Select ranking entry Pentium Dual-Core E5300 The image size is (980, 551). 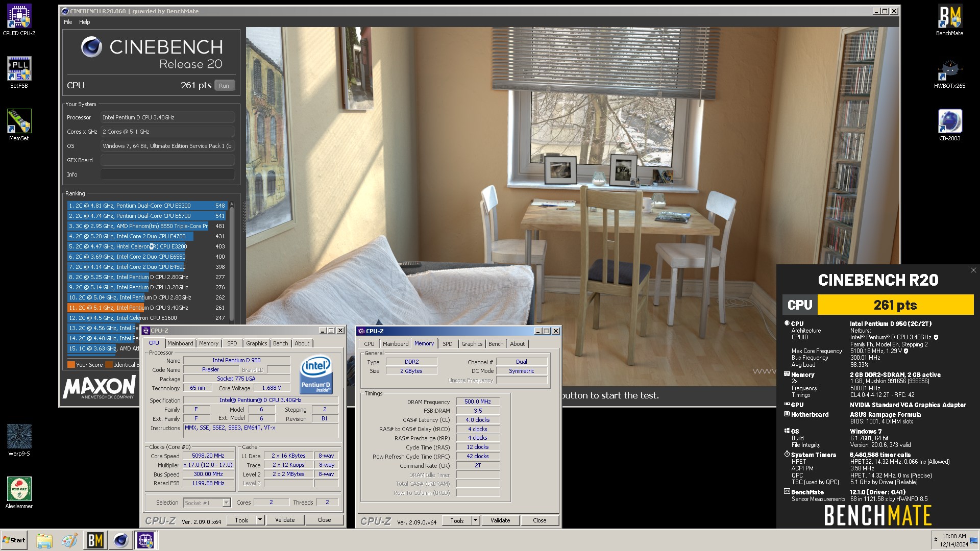click(x=147, y=206)
